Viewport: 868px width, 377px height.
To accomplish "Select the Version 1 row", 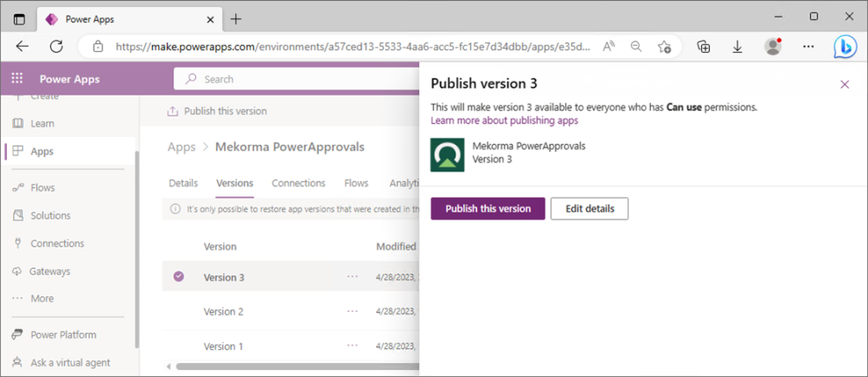I will pyautogui.click(x=291, y=346).
